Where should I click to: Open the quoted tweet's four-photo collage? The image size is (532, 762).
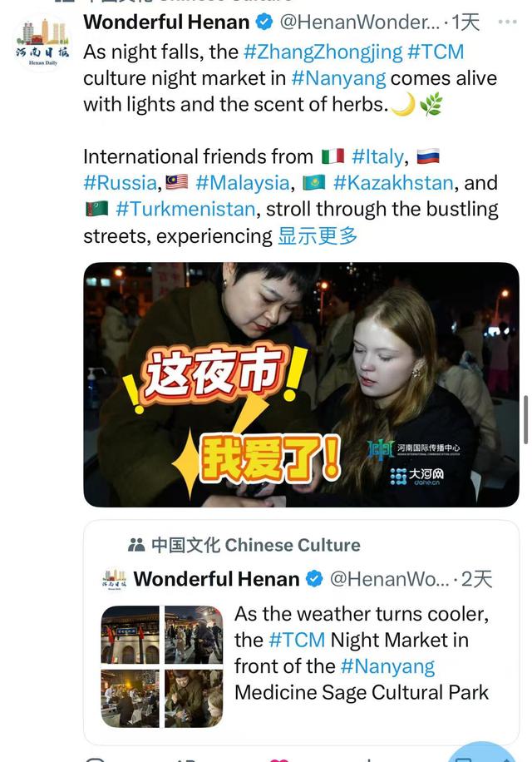(161, 666)
